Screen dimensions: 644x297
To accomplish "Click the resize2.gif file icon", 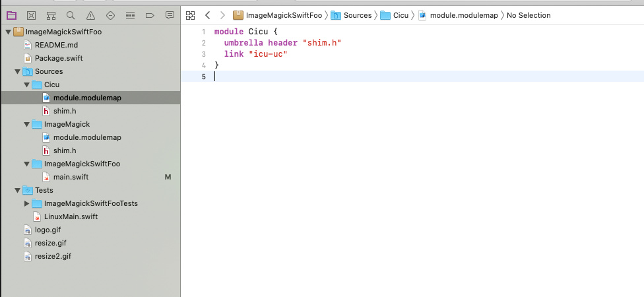I will pos(28,256).
